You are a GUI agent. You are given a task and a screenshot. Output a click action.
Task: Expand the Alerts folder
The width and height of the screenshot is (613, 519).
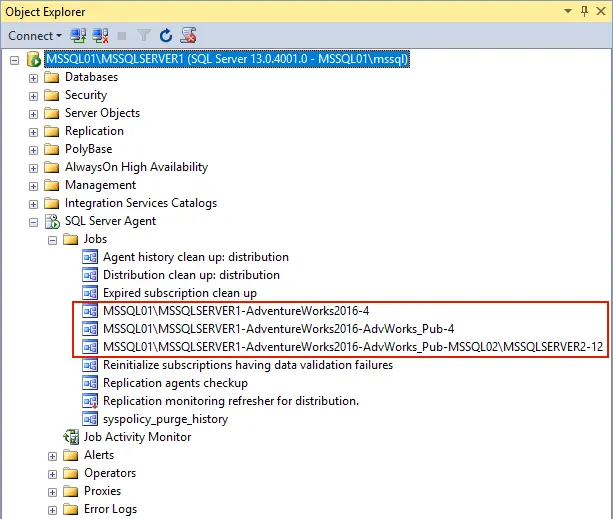pos(52,456)
